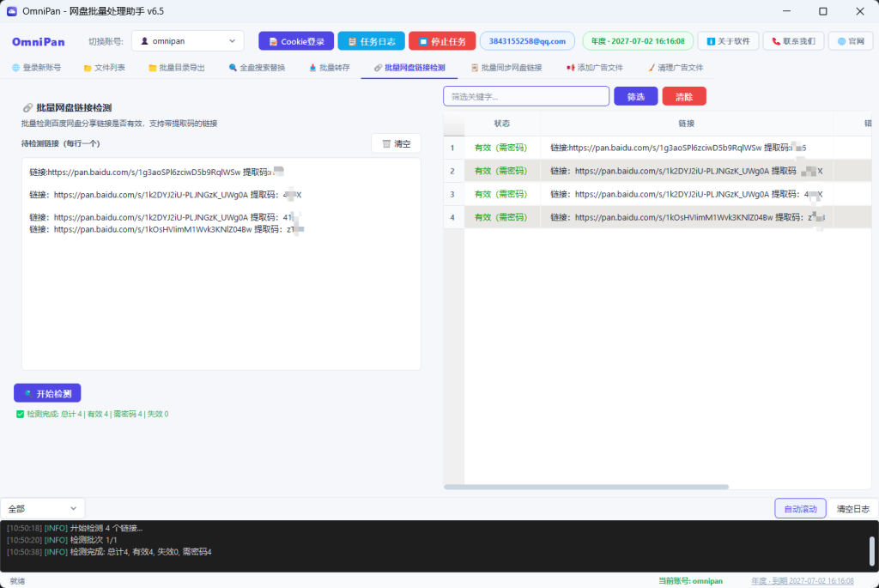Click the 清空 button above link textbox
This screenshot has width=879, height=588.
point(396,143)
